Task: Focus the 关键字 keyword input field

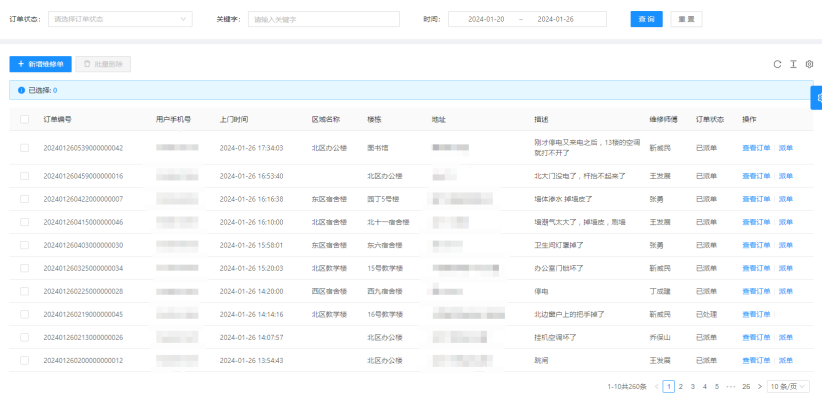Action: click(x=323, y=19)
